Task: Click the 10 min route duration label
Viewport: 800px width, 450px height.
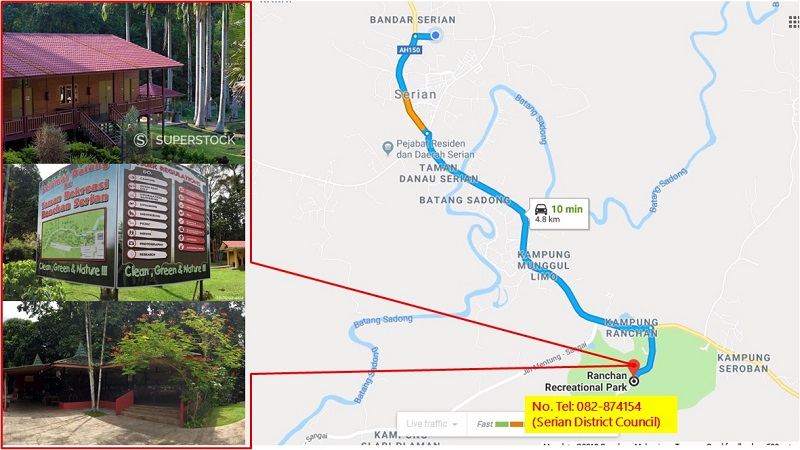Action: (x=566, y=209)
